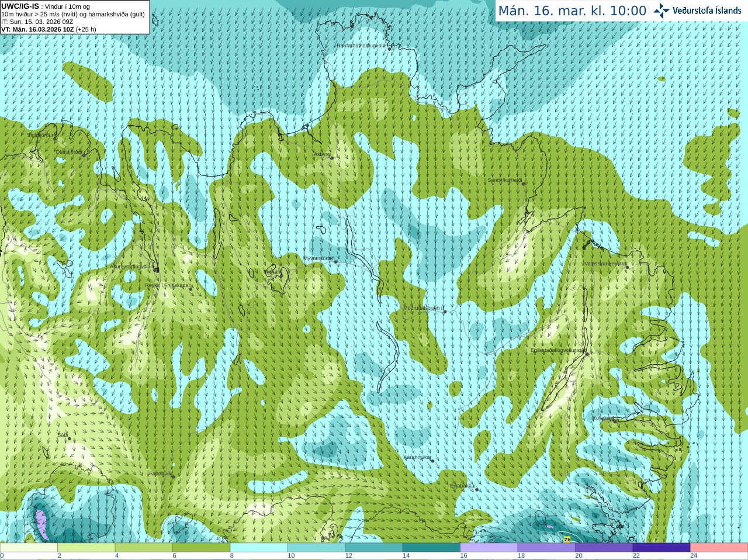Click the legend scale value 20
748x560 pixels.
click(x=579, y=556)
